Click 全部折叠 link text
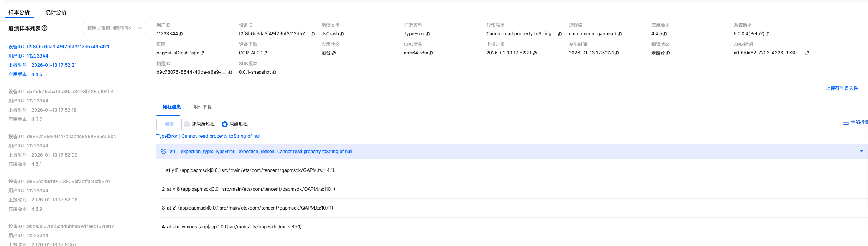868x246 pixels. point(859,122)
